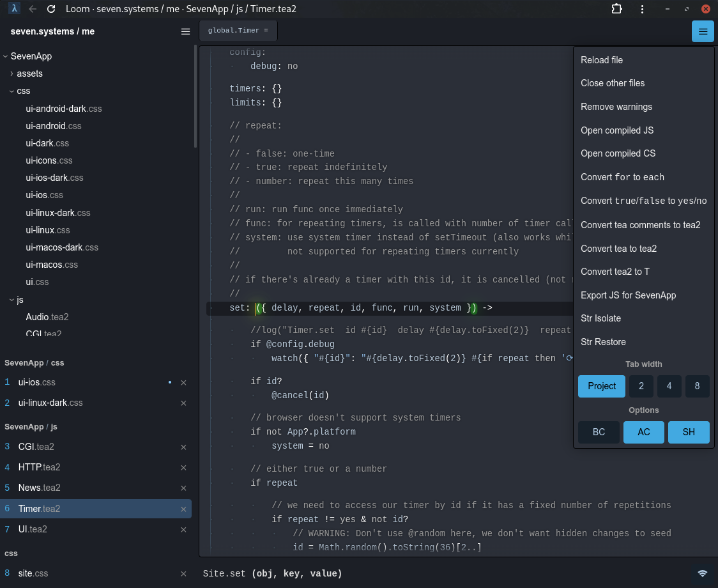The image size is (718, 588).
Task: Collapse the SevenApp folder
Action: (6, 56)
